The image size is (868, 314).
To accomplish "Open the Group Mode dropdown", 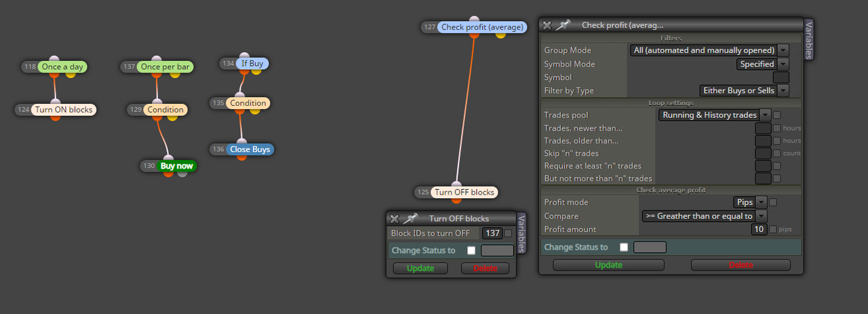I will point(709,50).
